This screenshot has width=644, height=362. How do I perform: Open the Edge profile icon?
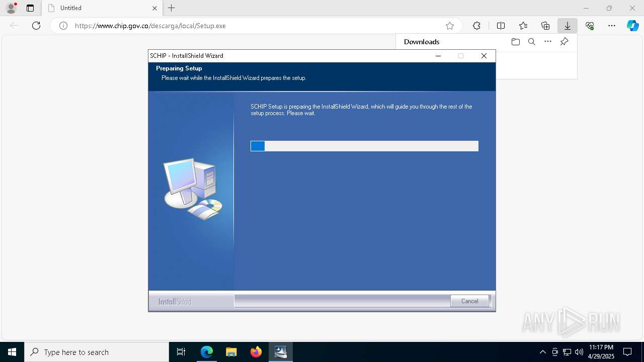[x=11, y=8]
